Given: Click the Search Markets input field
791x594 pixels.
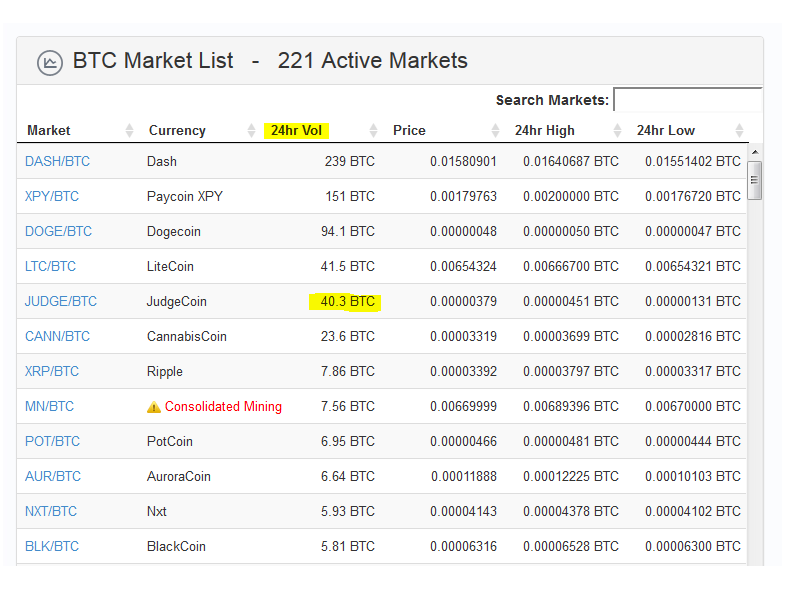Looking at the screenshot, I should click(x=687, y=99).
